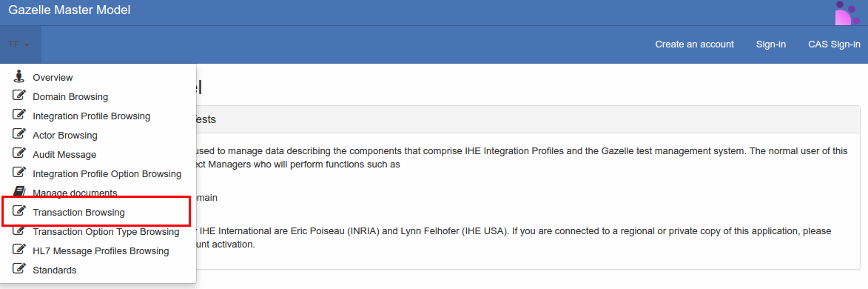Click the edit icon beside Standards

coord(19,269)
